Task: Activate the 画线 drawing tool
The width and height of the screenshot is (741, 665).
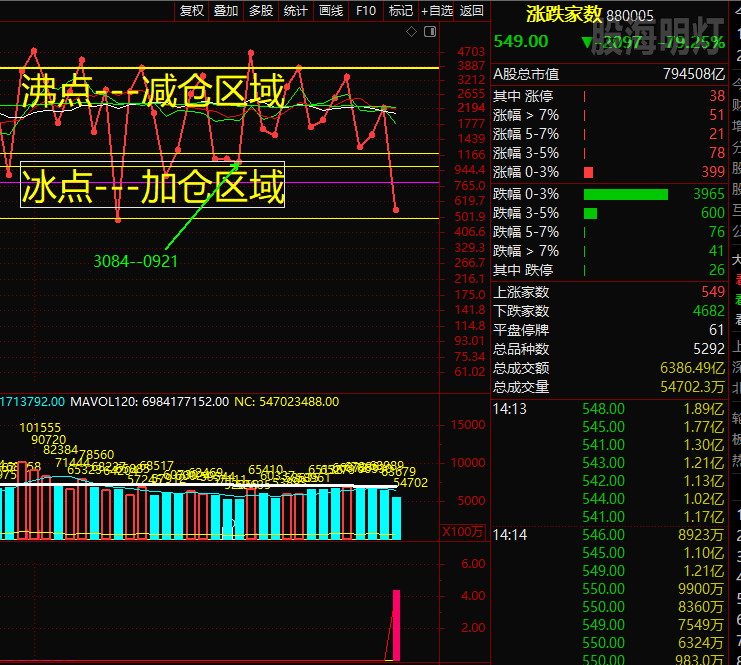Action: click(x=331, y=10)
